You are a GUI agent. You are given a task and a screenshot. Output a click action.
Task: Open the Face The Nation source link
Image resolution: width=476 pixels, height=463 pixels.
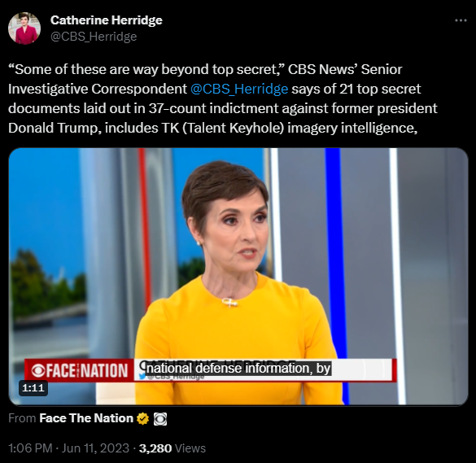point(86,418)
